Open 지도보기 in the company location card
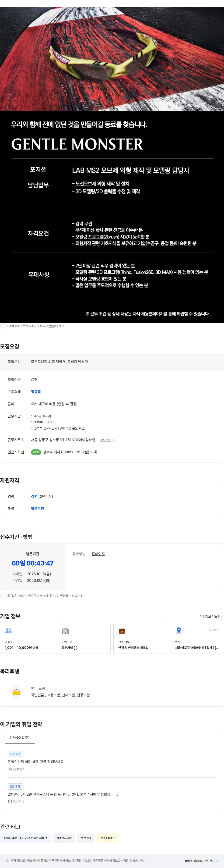This screenshot has width=224, height=868. pyautogui.click(x=214, y=630)
